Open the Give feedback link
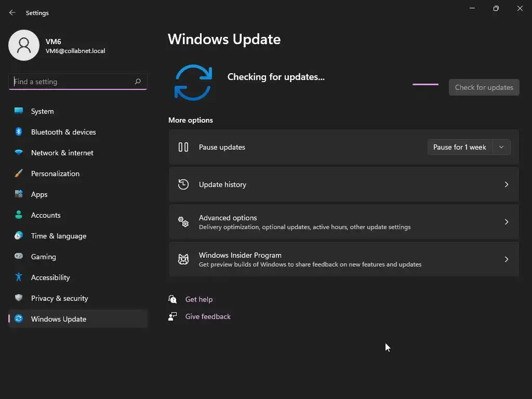The width and height of the screenshot is (532, 399). click(x=208, y=316)
